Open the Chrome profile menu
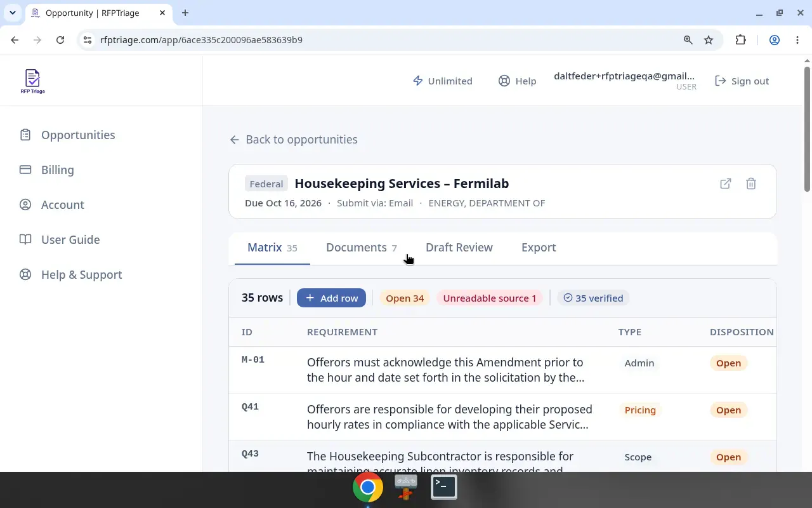This screenshot has width=812, height=508. click(x=775, y=39)
